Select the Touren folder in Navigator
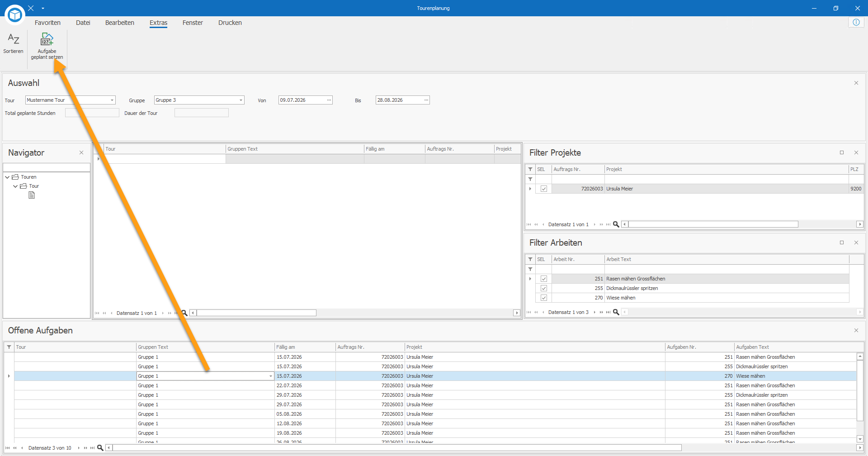Image resolution: width=868 pixels, height=456 pixels. (24, 177)
